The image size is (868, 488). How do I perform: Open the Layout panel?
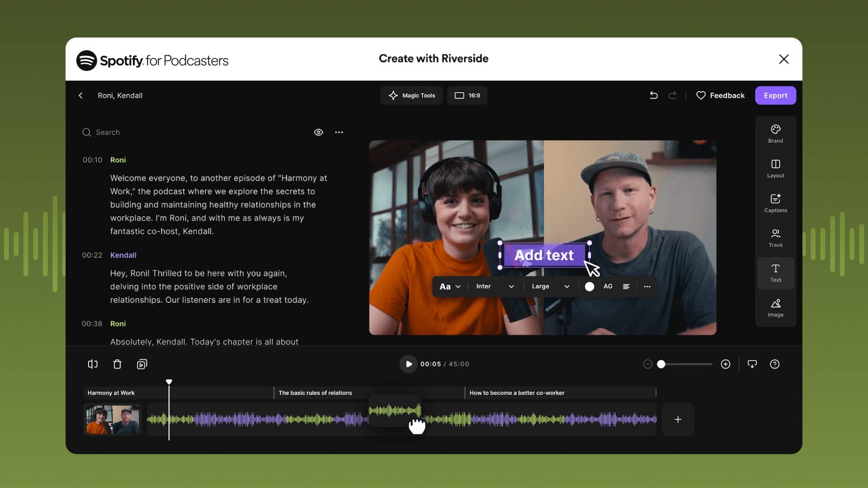775,168
